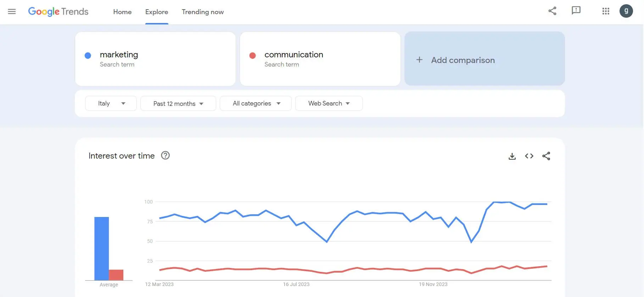The width and height of the screenshot is (644, 297).
Task: Click the red communication color dot
Action: (253, 56)
